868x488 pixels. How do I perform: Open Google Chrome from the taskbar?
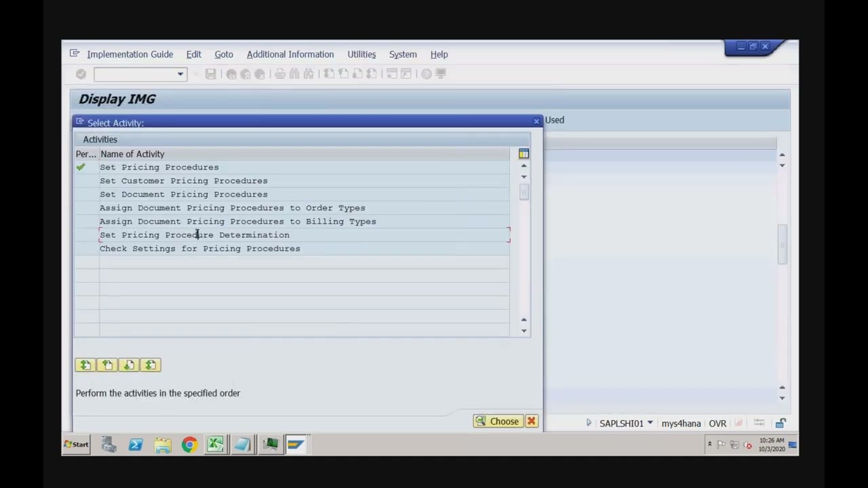189,445
